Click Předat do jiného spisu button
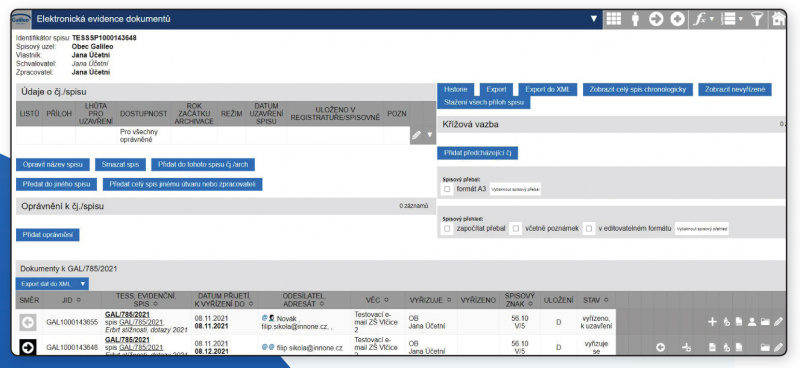Screen dimensions: 800x368 coord(57,184)
